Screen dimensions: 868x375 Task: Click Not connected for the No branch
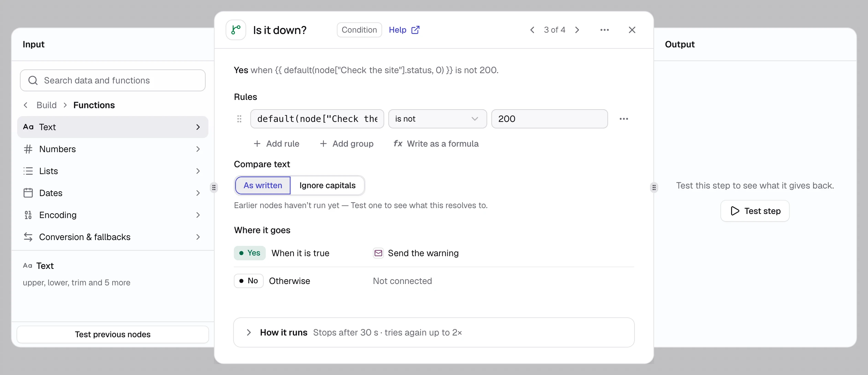[x=402, y=281]
